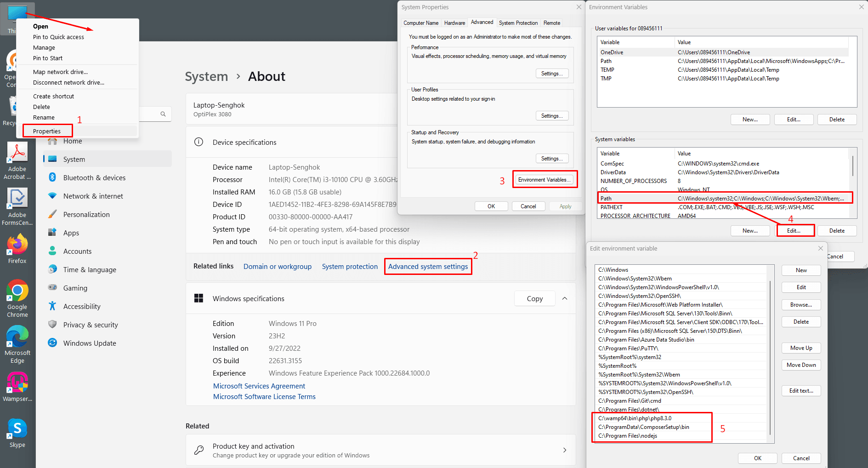
Task: Open Skype desktop shortcut
Action: point(17,429)
